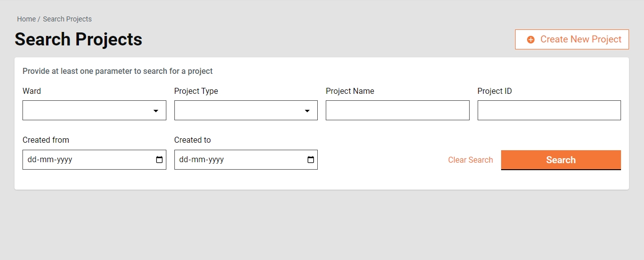Select the Search Projects breadcrumb item
Image resolution: width=644 pixels, height=260 pixels.
point(67,19)
